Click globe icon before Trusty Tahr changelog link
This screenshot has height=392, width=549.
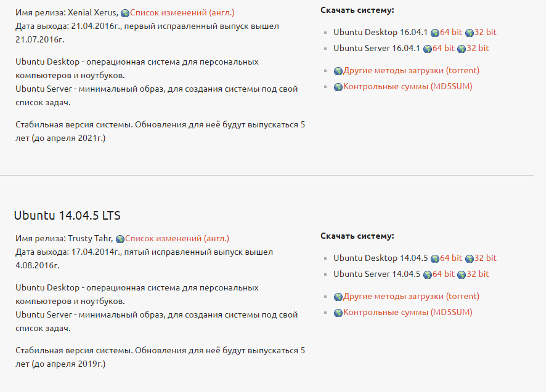120,239
